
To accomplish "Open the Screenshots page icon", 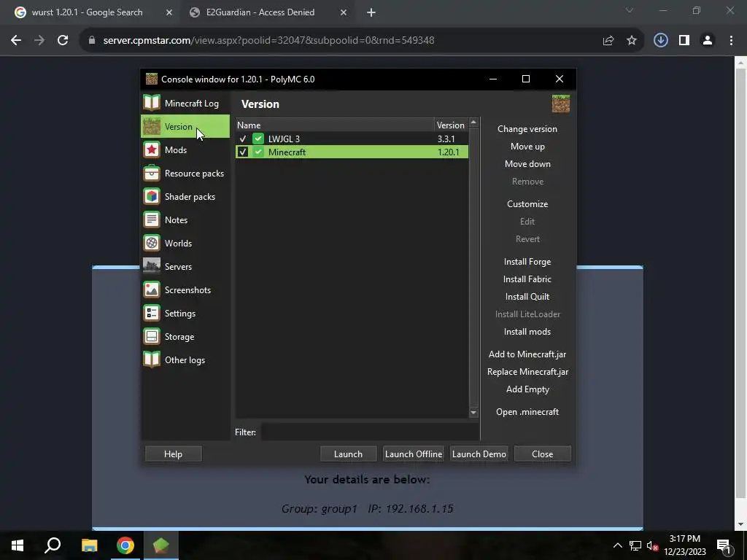I will click(152, 289).
